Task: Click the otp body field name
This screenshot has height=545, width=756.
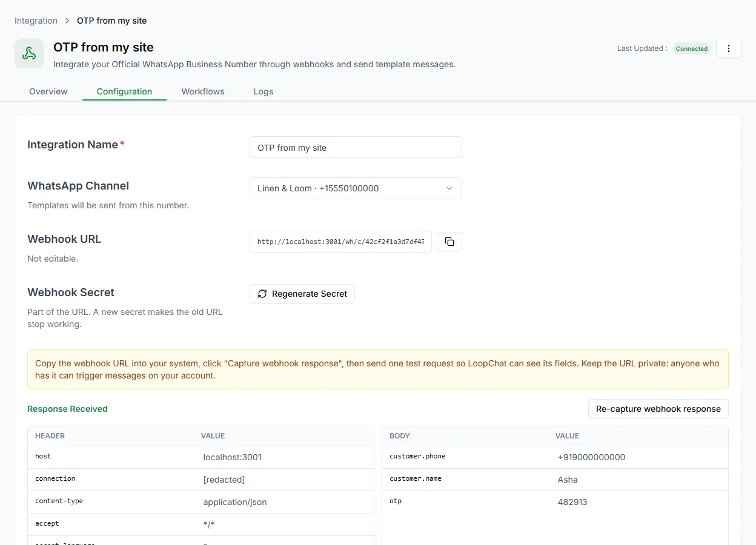Action: [x=396, y=501]
